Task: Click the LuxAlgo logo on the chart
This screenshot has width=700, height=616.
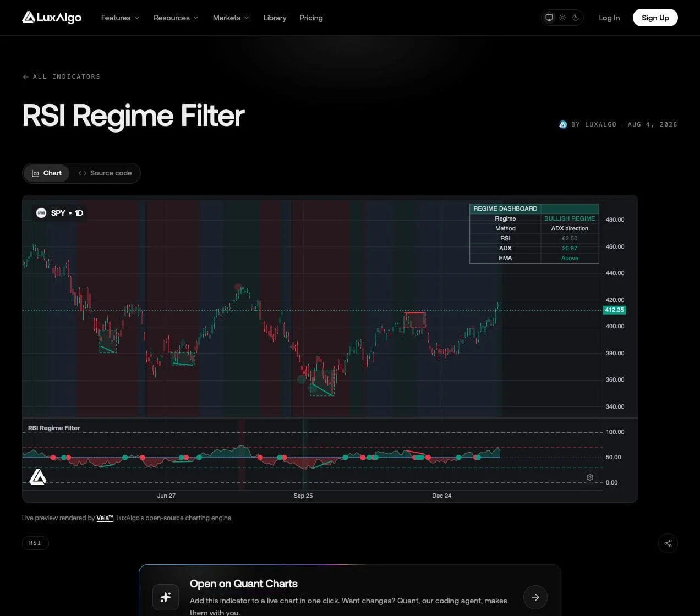Action: (38, 476)
